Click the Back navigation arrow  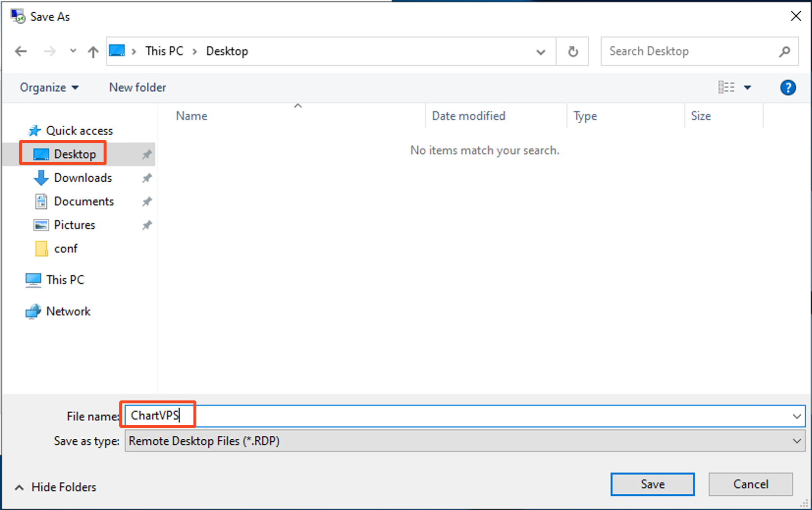[x=21, y=51]
